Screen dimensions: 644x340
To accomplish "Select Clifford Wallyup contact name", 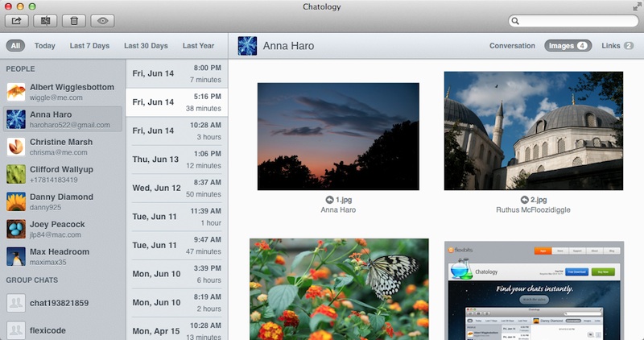I will click(x=61, y=169).
